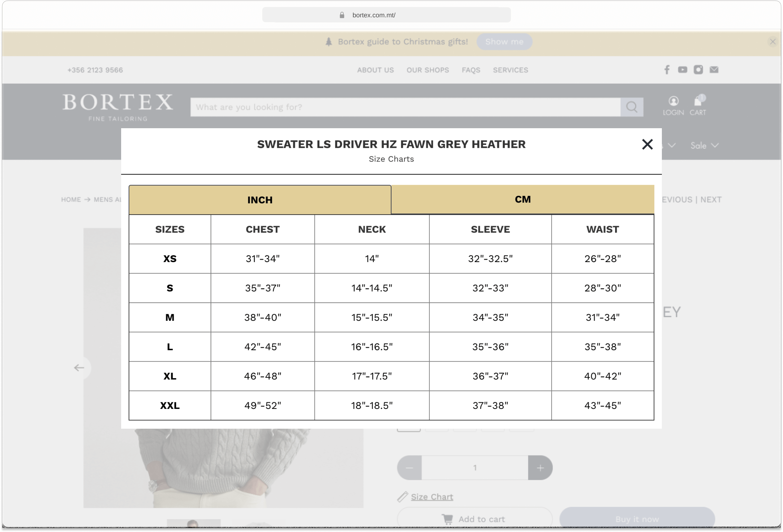This screenshot has height=532, width=783.
Task: Click the XXL size row label
Action: coord(170,405)
